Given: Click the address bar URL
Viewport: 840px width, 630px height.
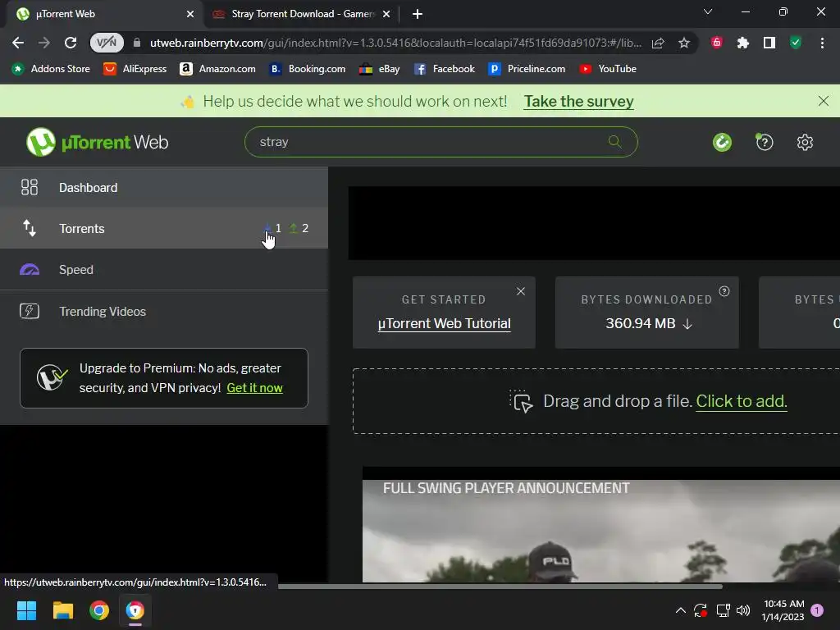Looking at the screenshot, I should pyautogui.click(x=395, y=43).
